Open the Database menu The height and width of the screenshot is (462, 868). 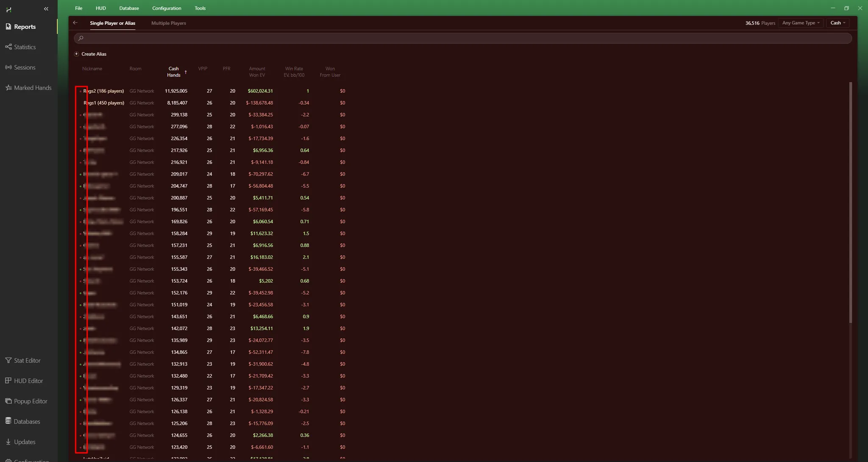pyautogui.click(x=129, y=8)
